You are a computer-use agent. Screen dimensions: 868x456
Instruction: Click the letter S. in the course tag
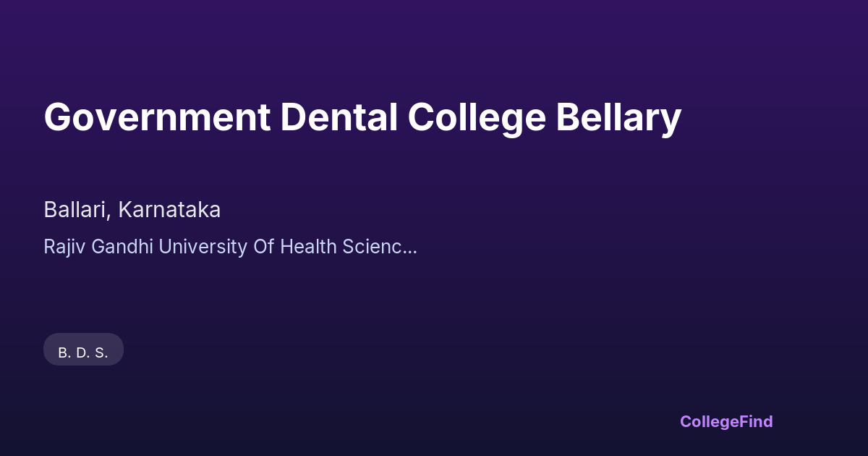(x=101, y=353)
